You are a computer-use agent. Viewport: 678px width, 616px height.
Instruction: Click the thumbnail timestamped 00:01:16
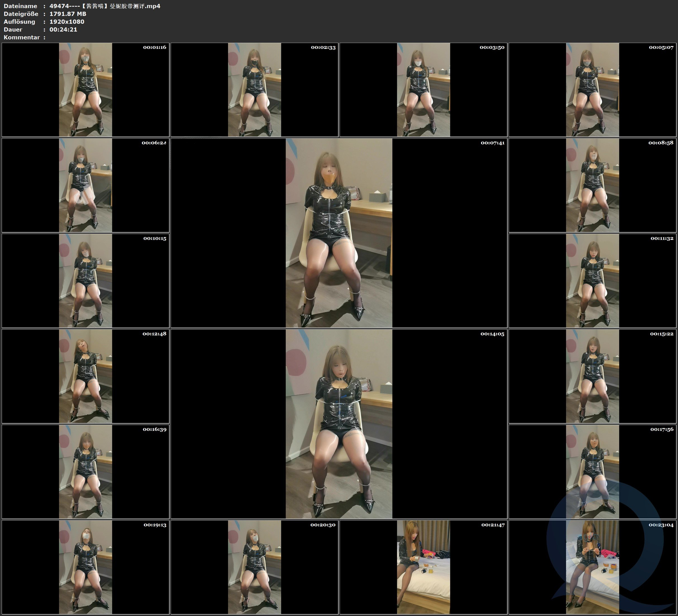(85, 89)
